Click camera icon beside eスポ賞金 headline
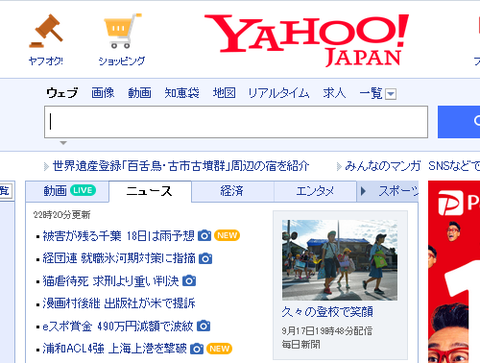480x363 pixels. [203, 326]
